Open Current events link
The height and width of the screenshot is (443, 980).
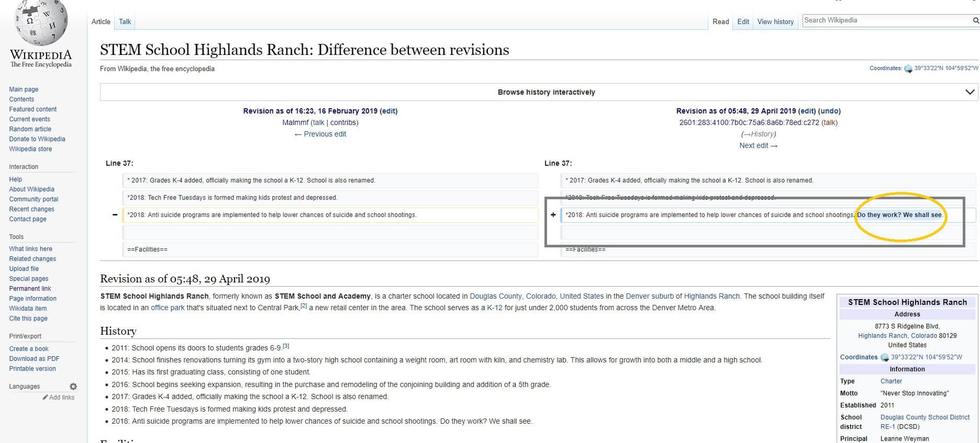(x=29, y=119)
